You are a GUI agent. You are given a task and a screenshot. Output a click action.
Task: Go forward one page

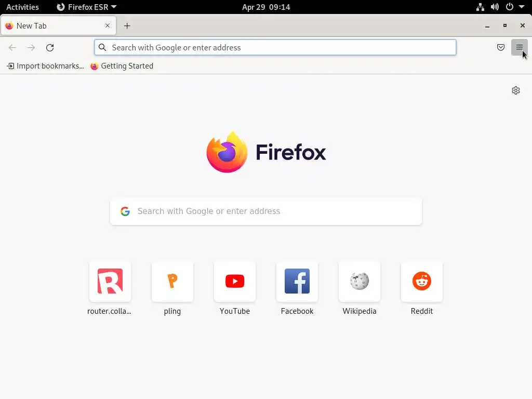31,47
